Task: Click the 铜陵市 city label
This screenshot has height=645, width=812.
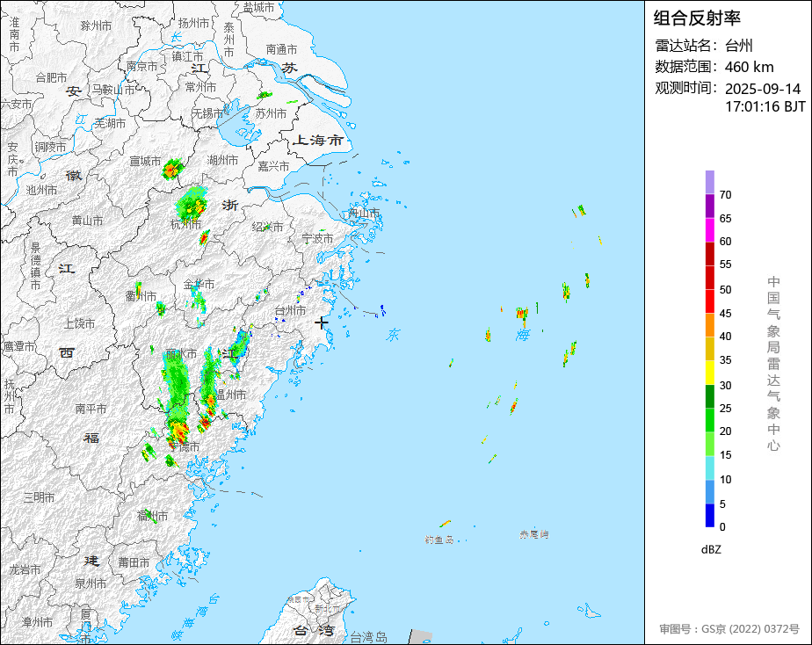Action: [x=50, y=147]
